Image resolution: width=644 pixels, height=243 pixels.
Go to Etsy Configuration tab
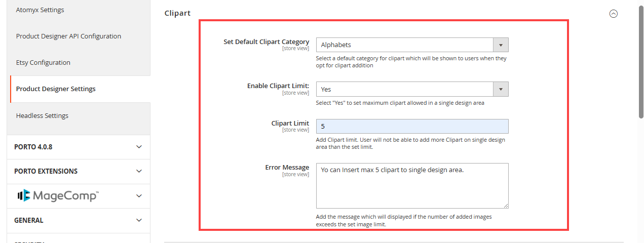43,63
